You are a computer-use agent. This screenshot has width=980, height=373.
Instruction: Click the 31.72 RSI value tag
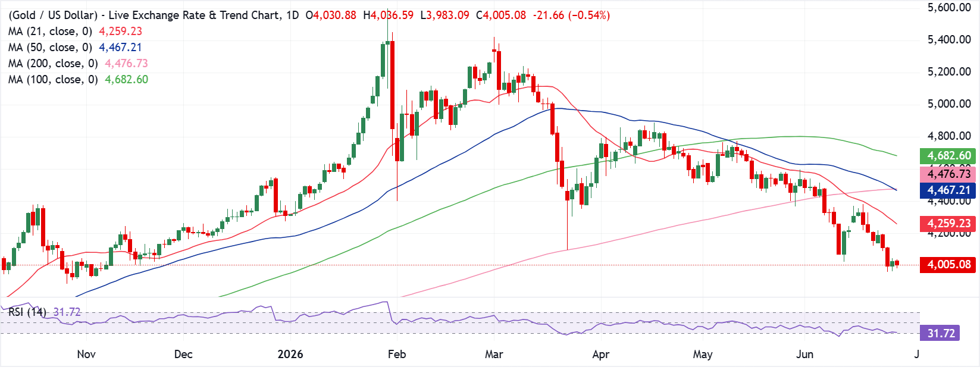click(x=940, y=333)
